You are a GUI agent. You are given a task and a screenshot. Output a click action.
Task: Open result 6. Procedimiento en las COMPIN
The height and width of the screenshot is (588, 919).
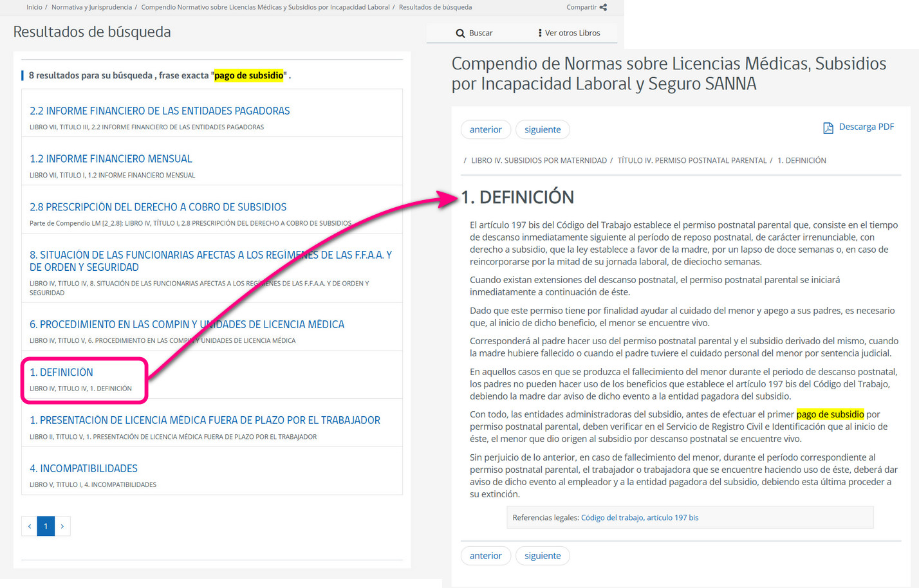click(187, 324)
